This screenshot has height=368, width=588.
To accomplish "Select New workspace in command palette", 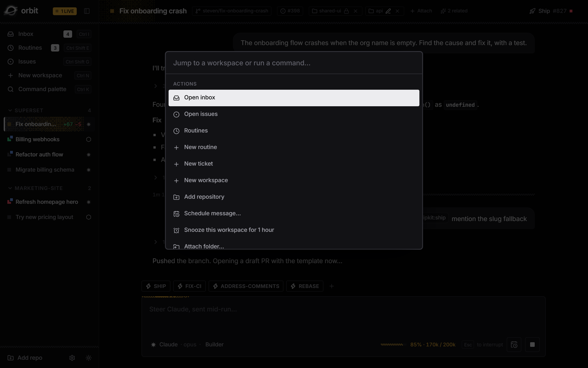I will click(x=294, y=180).
